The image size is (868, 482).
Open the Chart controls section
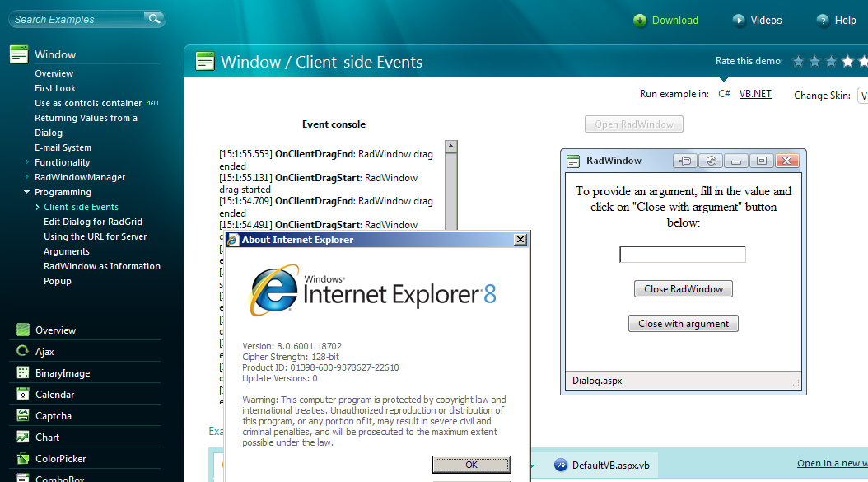click(x=47, y=438)
